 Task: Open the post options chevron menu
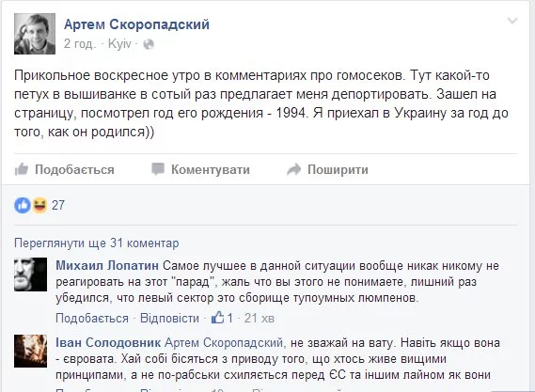pyautogui.click(x=512, y=22)
